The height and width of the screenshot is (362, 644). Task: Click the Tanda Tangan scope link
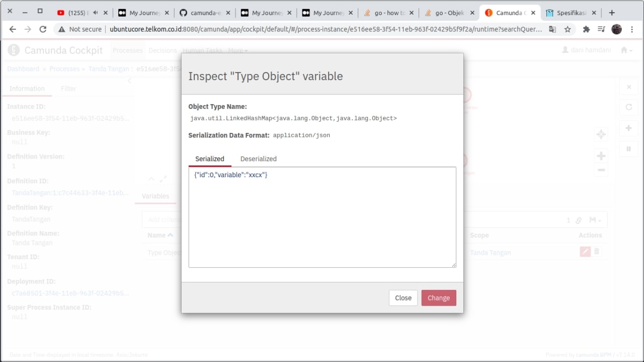(x=491, y=253)
